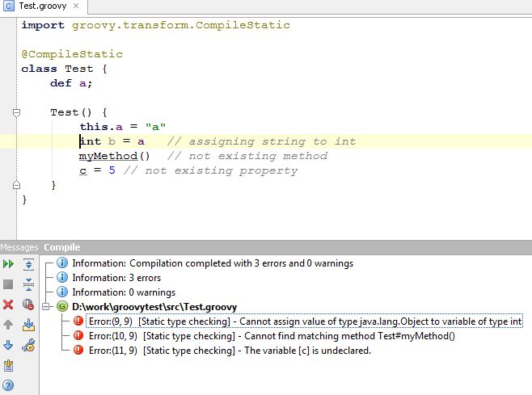This screenshot has height=395, width=532.
Task: Click info icon beside '0 warnings' row
Action: 62,292
